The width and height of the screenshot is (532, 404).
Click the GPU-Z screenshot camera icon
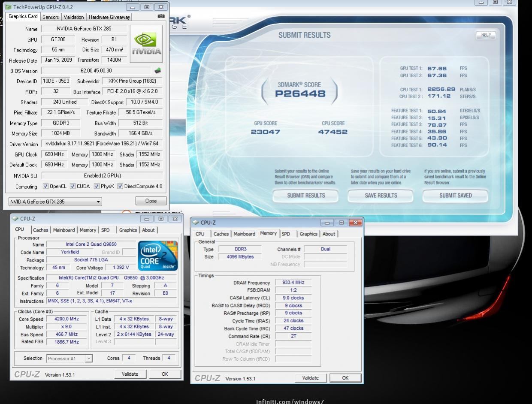click(161, 16)
